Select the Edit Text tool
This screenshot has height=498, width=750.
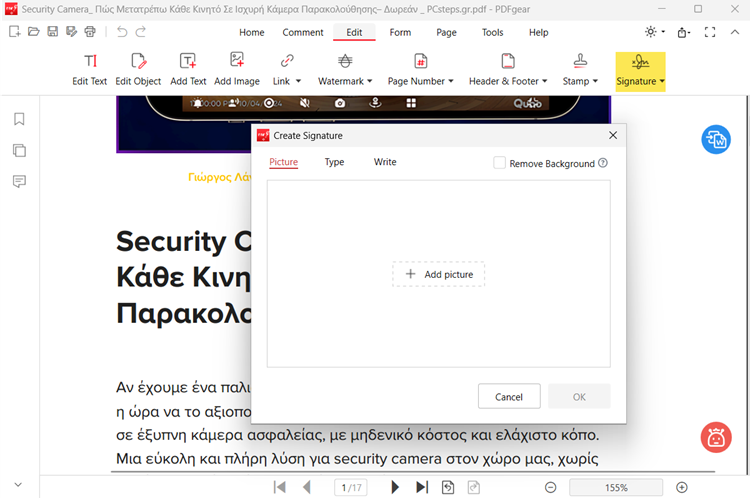[x=89, y=69]
